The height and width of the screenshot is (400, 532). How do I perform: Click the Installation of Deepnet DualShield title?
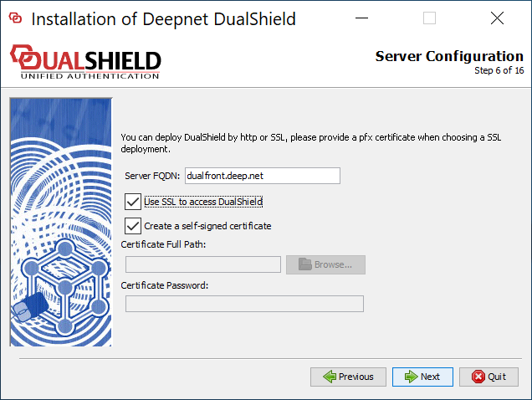[164, 18]
